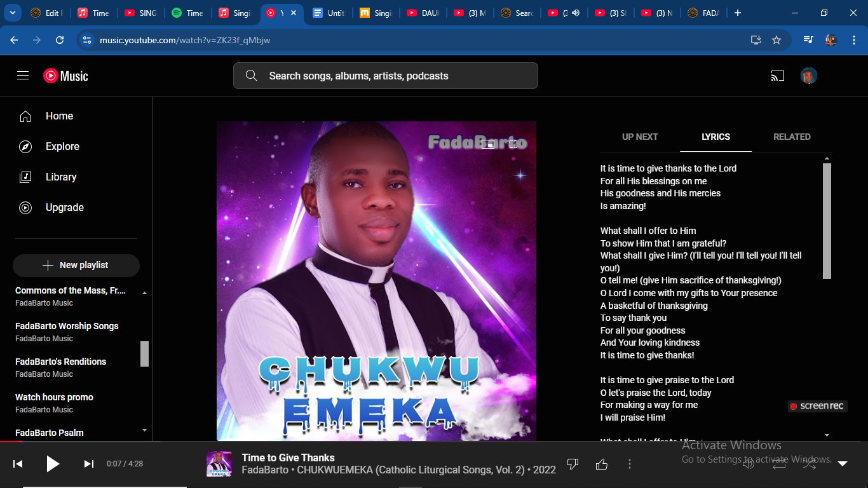Click lyrics scroll-down arrow
Screen dimensions: 868x488
click(827, 435)
